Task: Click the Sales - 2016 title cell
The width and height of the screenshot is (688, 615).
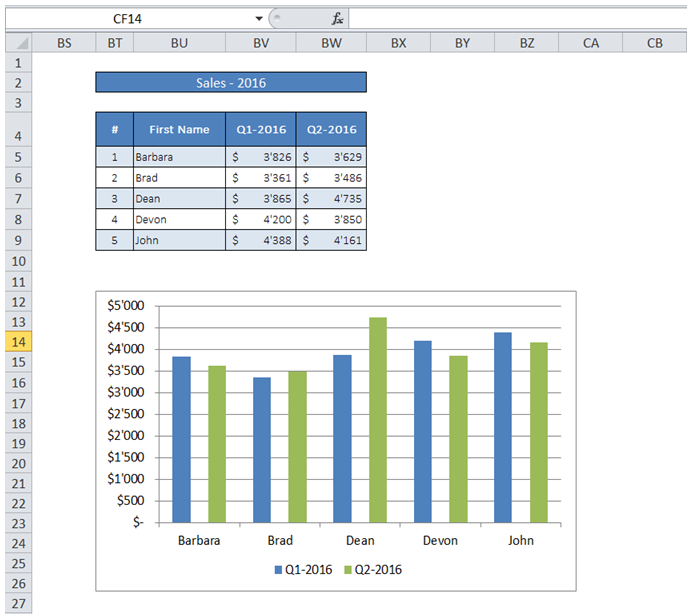Action: tap(231, 82)
